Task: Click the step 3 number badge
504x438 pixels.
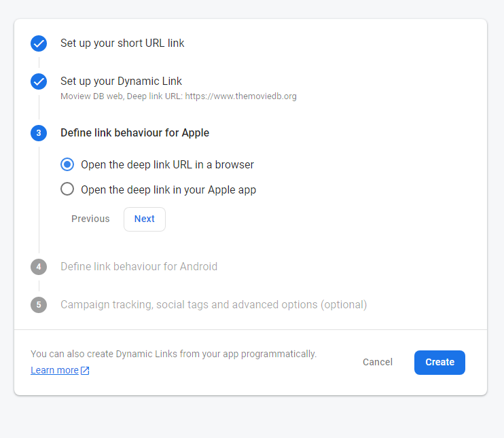Action: (x=39, y=133)
